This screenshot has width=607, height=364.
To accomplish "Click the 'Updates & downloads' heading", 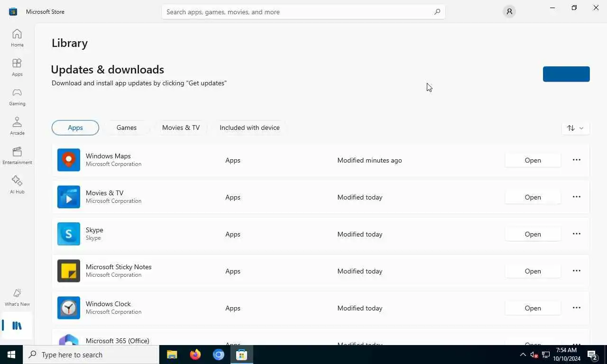I will 108,69.
